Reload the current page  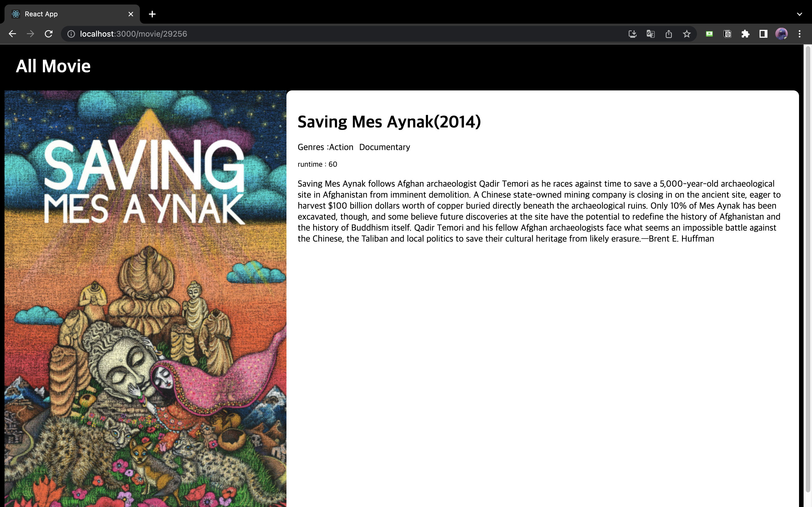(x=49, y=34)
